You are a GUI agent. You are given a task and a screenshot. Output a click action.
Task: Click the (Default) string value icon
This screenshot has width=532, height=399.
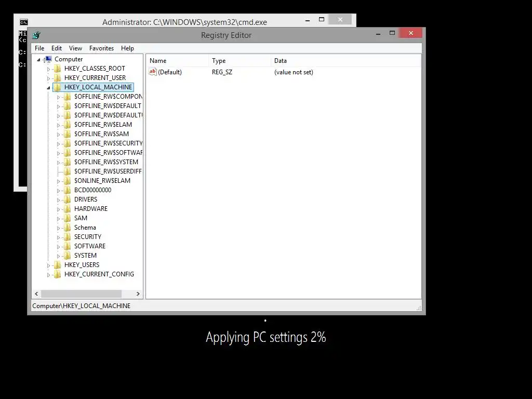coord(153,72)
